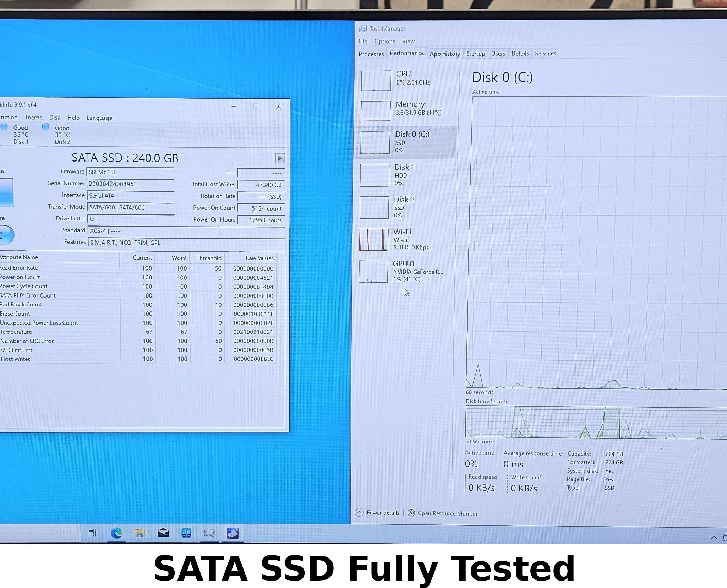The width and height of the screenshot is (727, 588).
Task: Select Disk 1 HDD in performance sidebar
Action: tap(406, 174)
